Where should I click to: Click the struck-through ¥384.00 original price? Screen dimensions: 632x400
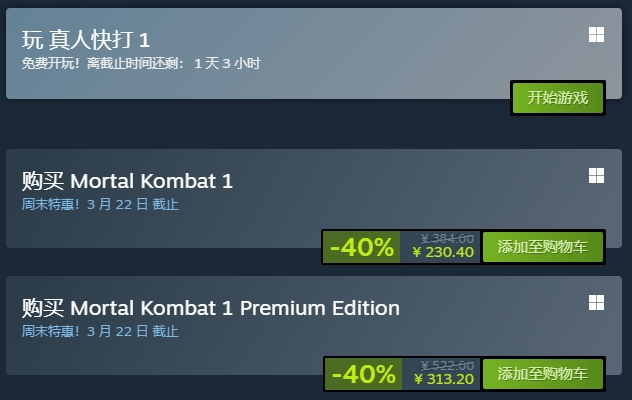pos(447,239)
